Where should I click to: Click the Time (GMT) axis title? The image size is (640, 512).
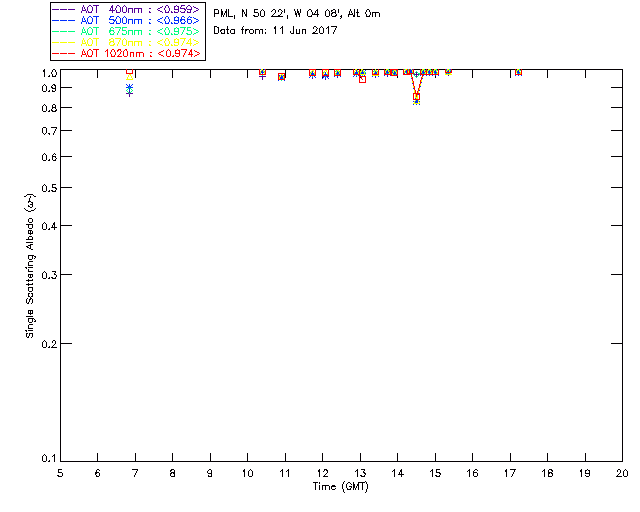point(340,487)
